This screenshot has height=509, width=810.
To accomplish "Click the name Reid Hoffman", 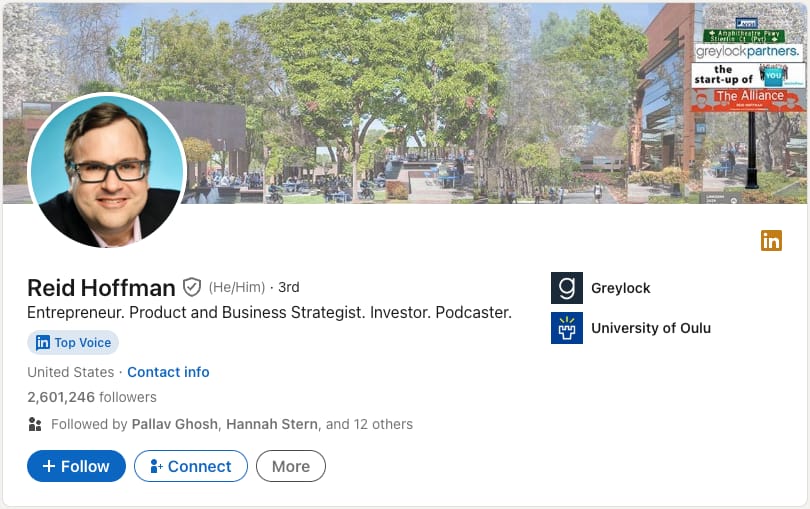I will [101, 288].
